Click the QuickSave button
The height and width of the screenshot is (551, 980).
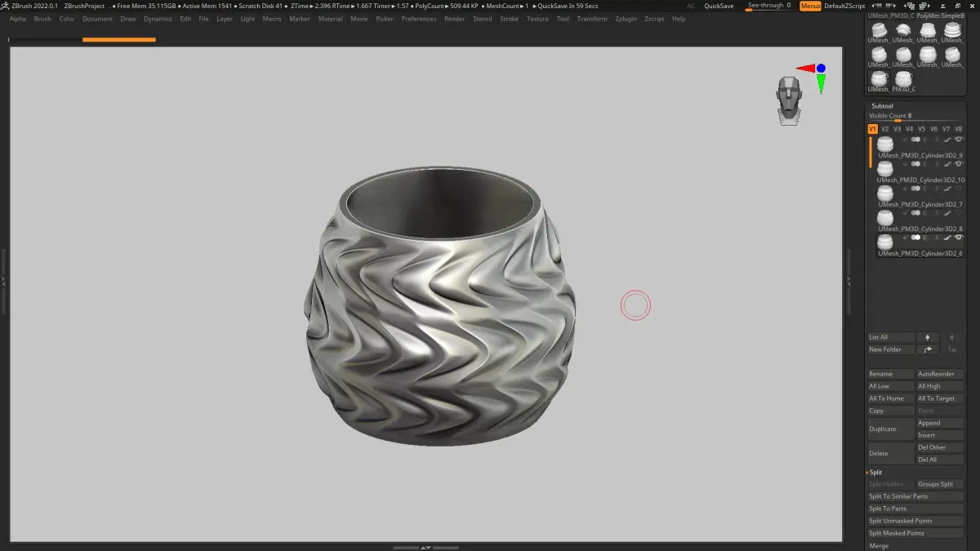pyautogui.click(x=719, y=6)
